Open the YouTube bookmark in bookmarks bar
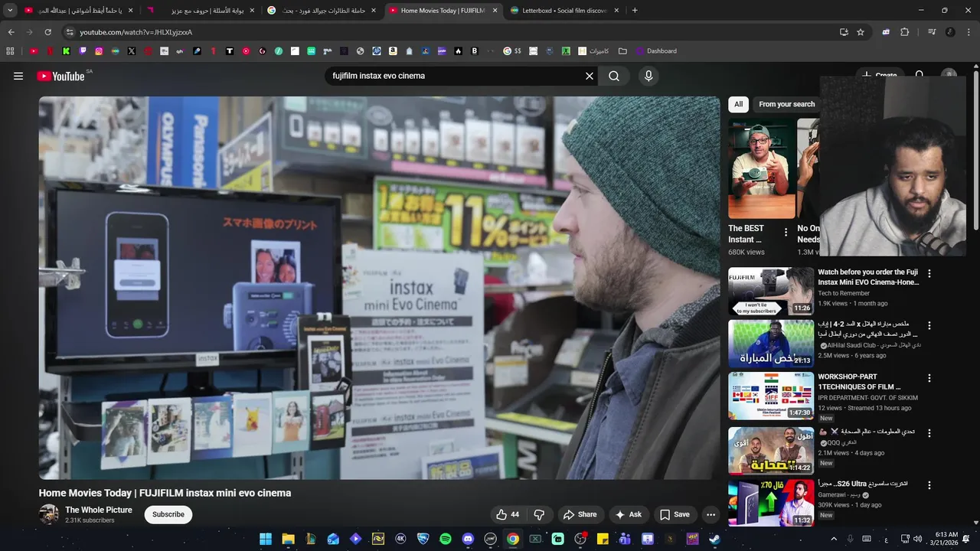This screenshot has width=980, height=551. point(34,51)
